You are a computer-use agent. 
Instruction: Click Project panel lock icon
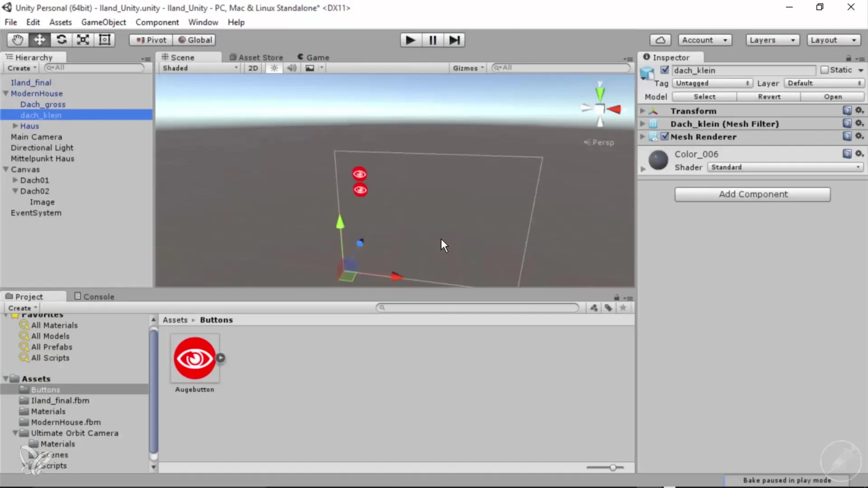[x=616, y=297]
